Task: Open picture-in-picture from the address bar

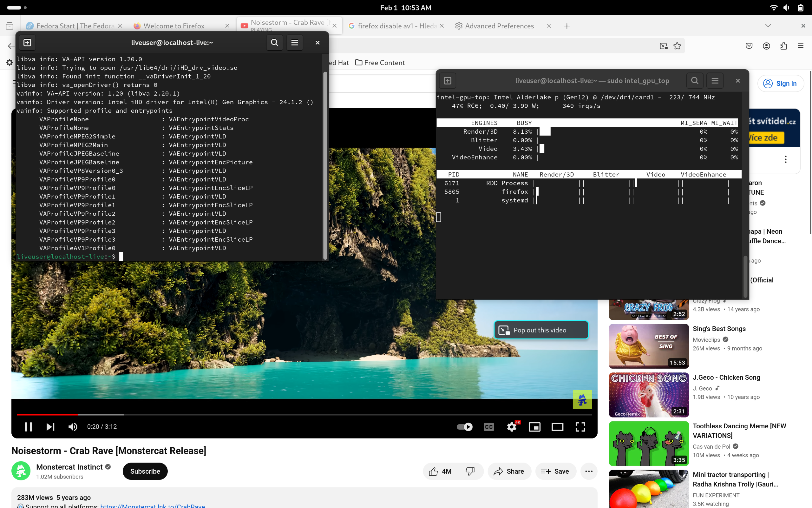Action: [x=663, y=46]
